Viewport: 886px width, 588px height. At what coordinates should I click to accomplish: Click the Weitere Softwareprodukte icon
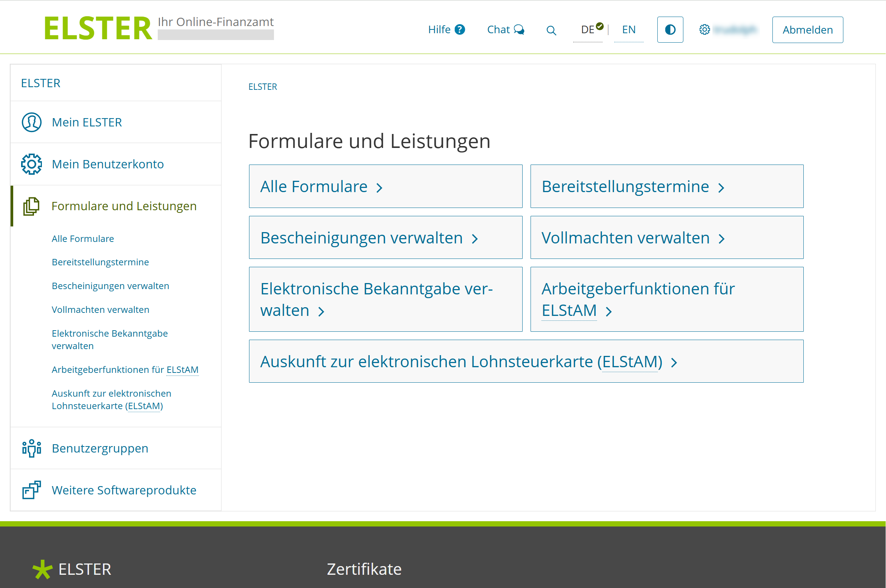coord(32,490)
